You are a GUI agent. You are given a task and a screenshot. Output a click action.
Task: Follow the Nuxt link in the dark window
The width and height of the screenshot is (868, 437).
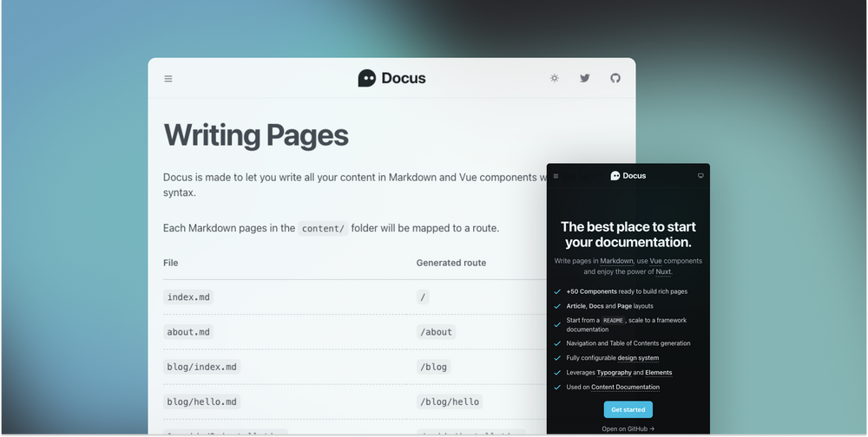pos(663,271)
